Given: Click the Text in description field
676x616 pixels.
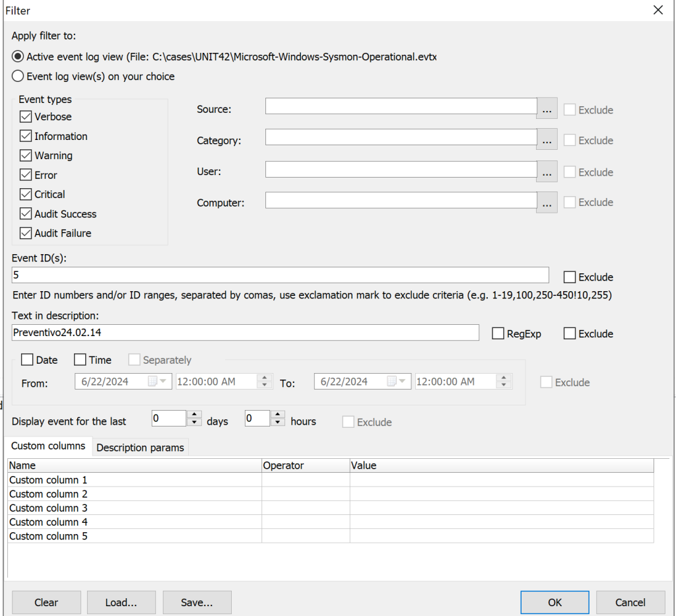Looking at the screenshot, I should [x=246, y=332].
